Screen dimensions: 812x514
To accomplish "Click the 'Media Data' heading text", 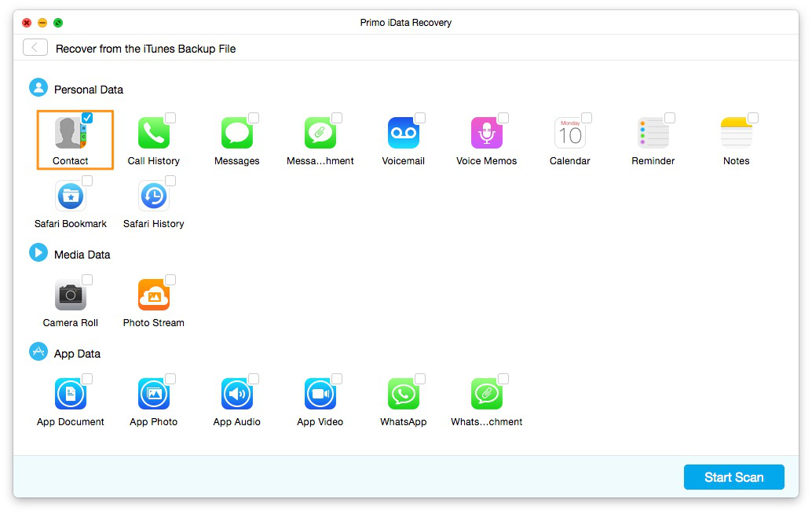I will pyautogui.click(x=82, y=255).
